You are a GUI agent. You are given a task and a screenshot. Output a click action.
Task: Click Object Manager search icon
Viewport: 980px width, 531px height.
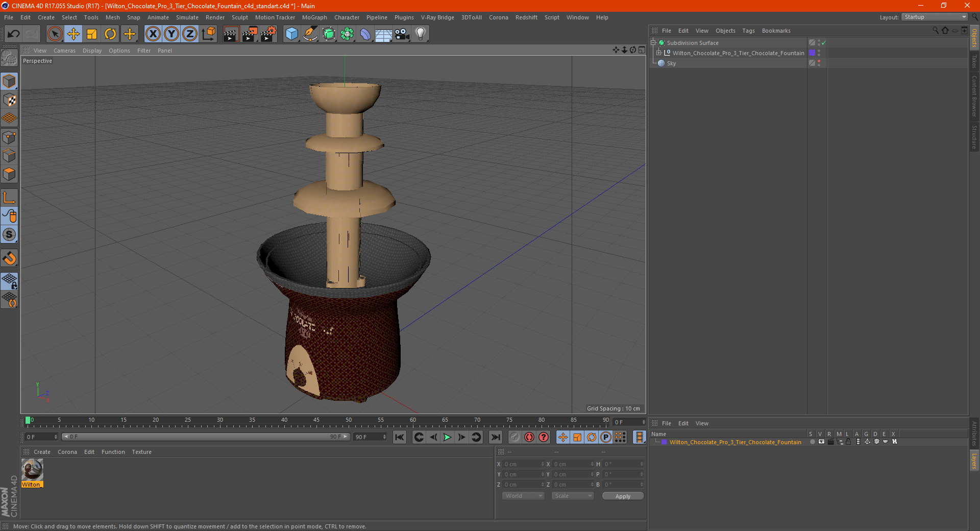tap(935, 31)
